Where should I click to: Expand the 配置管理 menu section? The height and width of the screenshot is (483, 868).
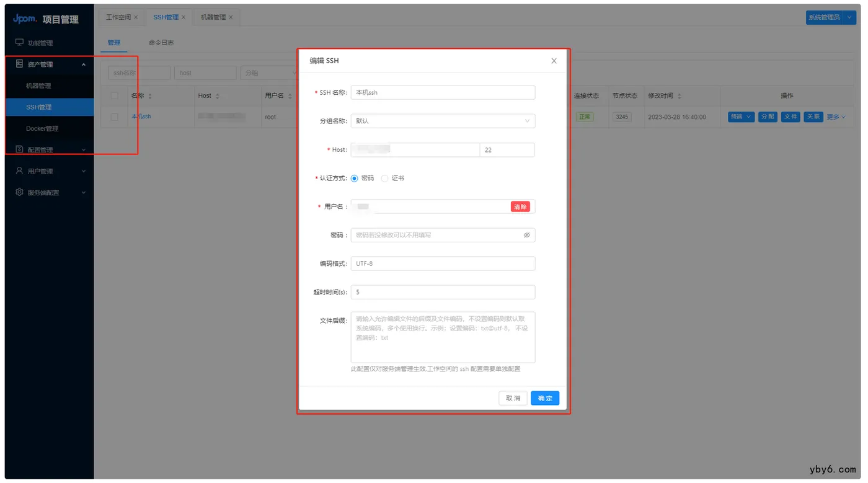point(84,150)
